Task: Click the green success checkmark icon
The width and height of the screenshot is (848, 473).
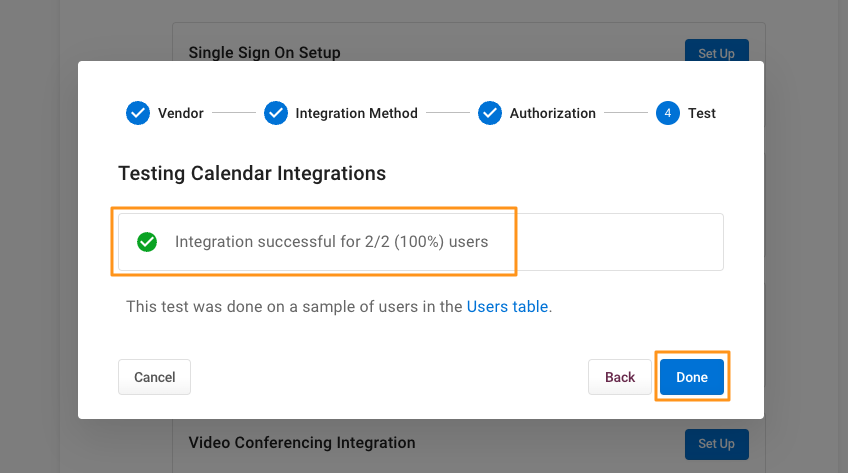Action: click(x=147, y=242)
